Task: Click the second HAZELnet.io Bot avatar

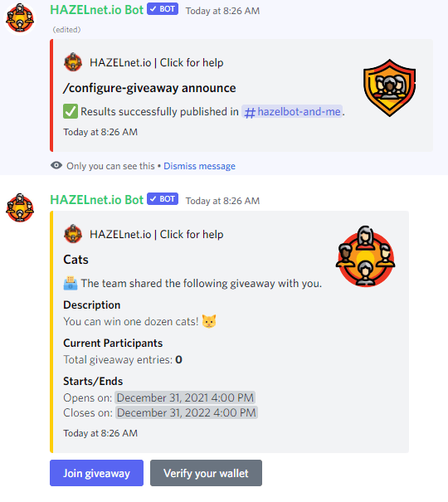Action: tap(20, 207)
